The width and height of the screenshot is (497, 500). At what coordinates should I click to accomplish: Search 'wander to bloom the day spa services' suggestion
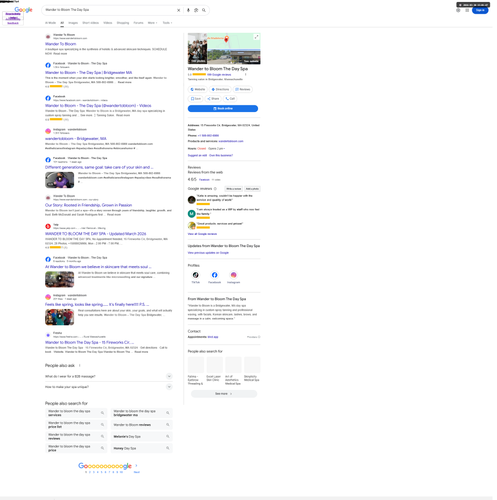pos(76,413)
